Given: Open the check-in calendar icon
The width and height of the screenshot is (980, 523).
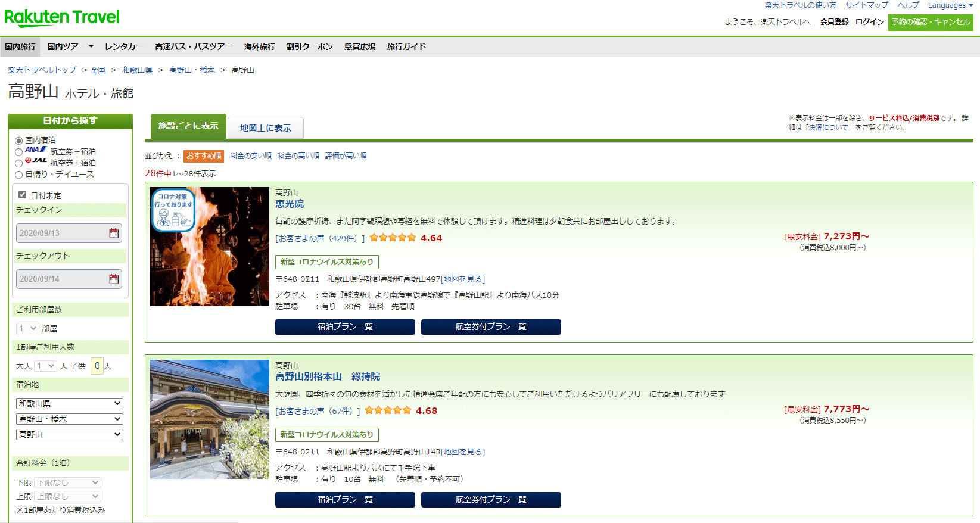Looking at the screenshot, I should coord(114,233).
